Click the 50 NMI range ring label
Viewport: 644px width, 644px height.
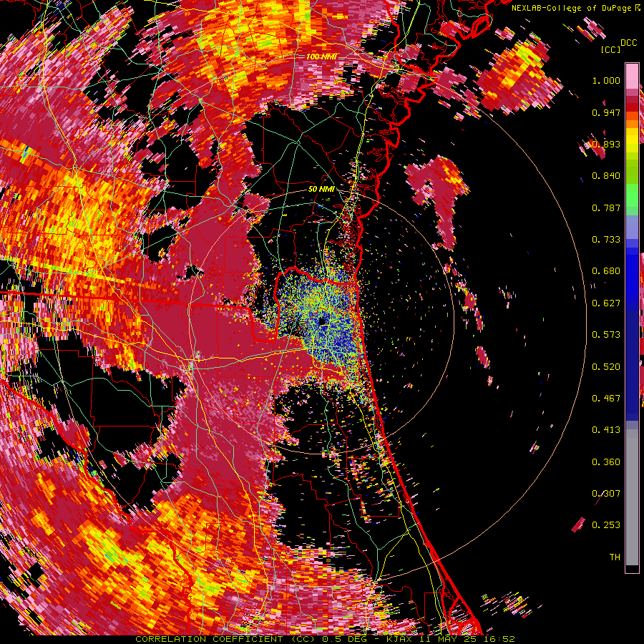click(321, 190)
